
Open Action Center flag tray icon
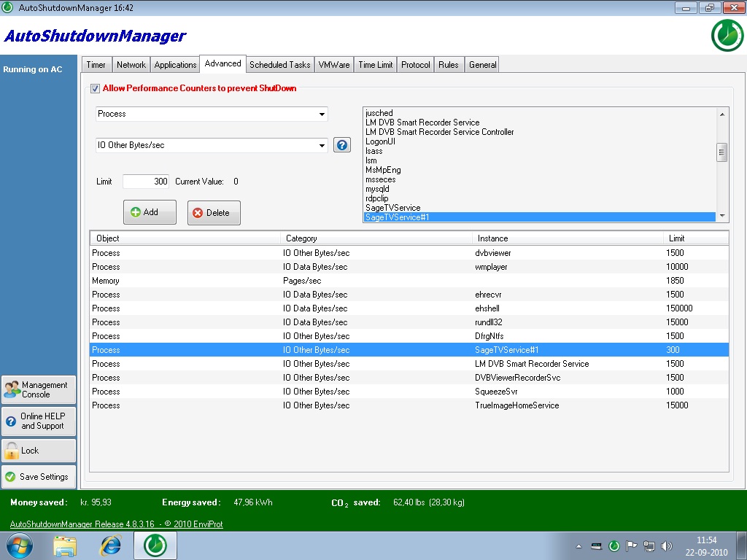click(631, 545)
